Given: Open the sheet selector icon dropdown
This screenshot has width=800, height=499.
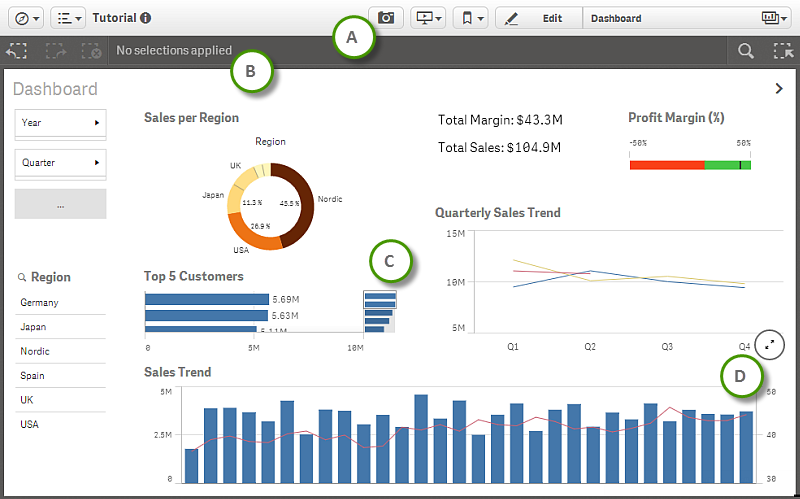Looking at the screenshot, I should 775,18.
